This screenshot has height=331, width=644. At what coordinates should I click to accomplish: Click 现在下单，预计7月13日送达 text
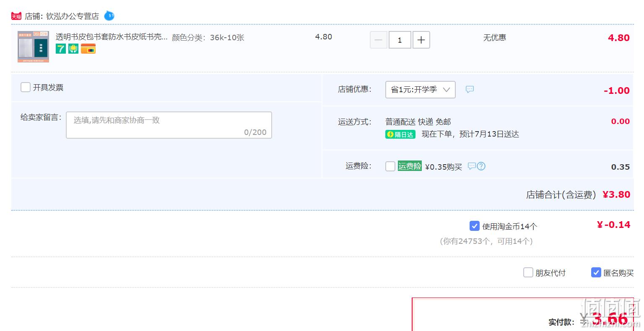coord(470,134)
